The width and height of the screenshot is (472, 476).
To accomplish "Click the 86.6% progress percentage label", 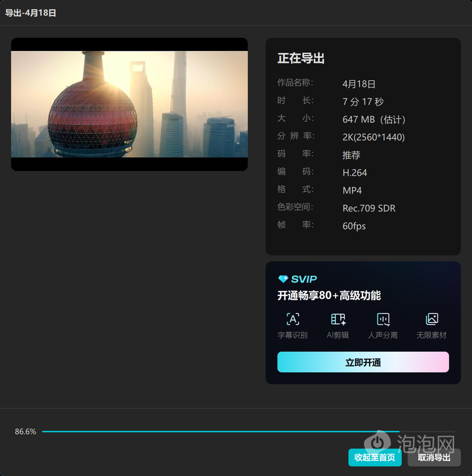I will 26,432.
